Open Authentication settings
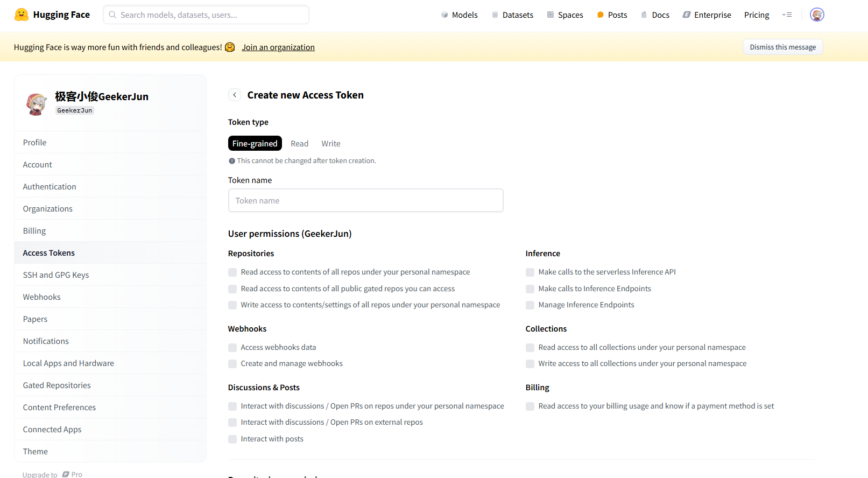Image resolution: width=868 pixels, height=478 pixels. click(110, 186)
